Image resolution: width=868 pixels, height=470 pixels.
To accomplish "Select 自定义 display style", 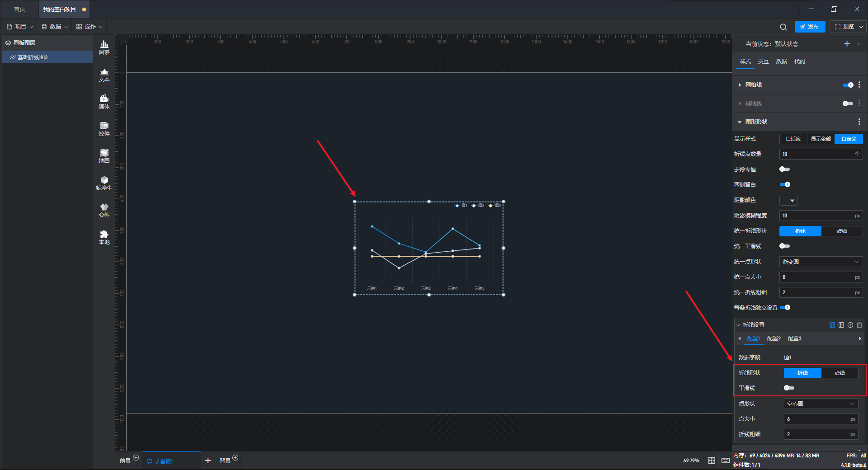I will click(849, 139).
